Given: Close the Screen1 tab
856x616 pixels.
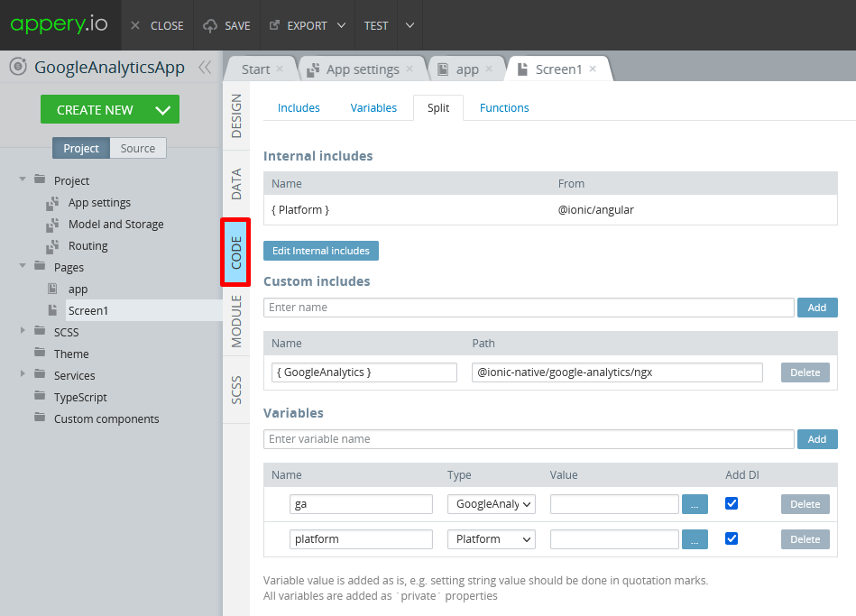Looking at the screenshot, I should (593, 69).
